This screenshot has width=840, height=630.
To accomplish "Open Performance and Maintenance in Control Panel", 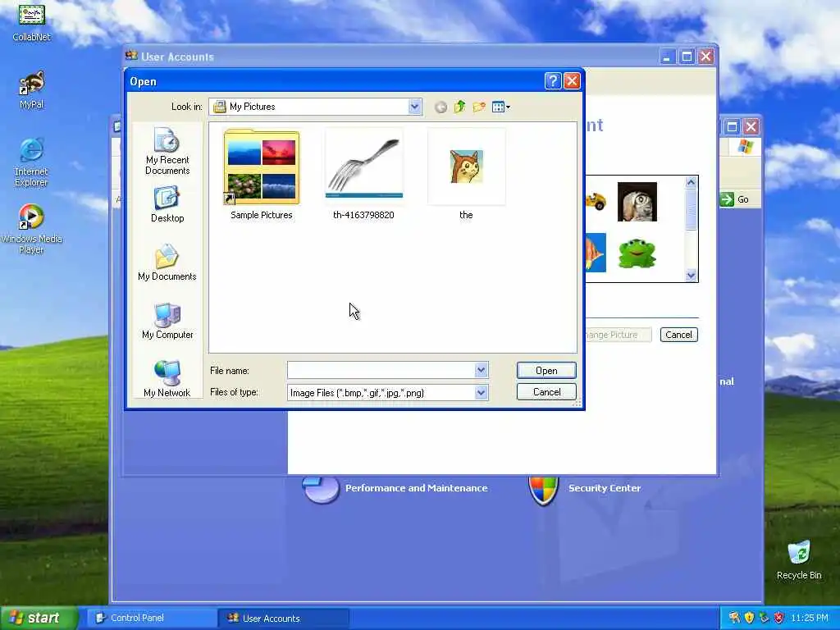I will [416, 488].
